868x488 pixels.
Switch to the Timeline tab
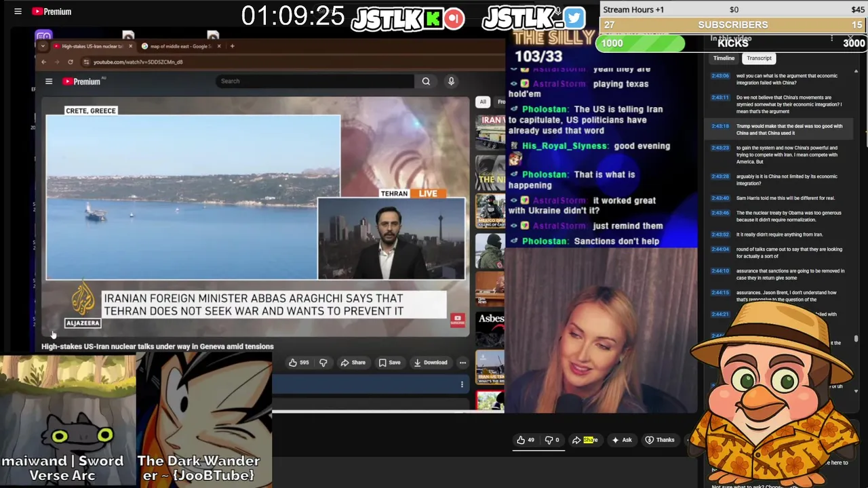coord(724,58)
